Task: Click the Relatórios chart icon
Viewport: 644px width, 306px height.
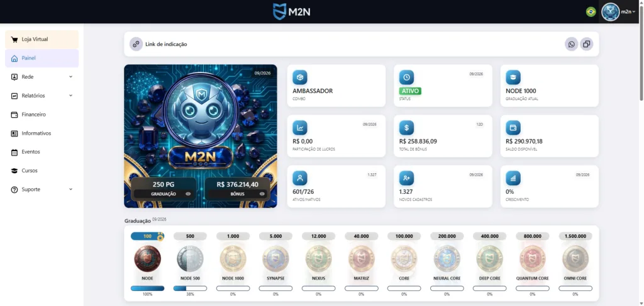Action: point(14,96)
